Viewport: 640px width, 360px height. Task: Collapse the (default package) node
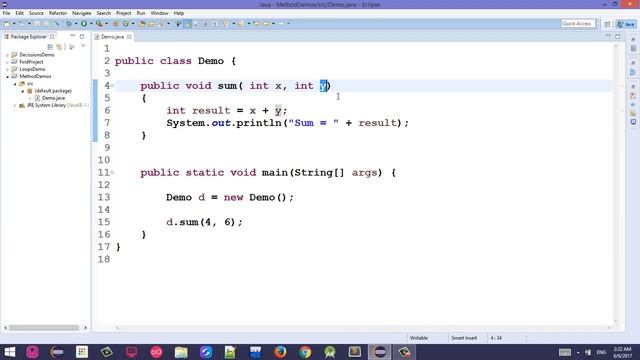click(23, 91)
